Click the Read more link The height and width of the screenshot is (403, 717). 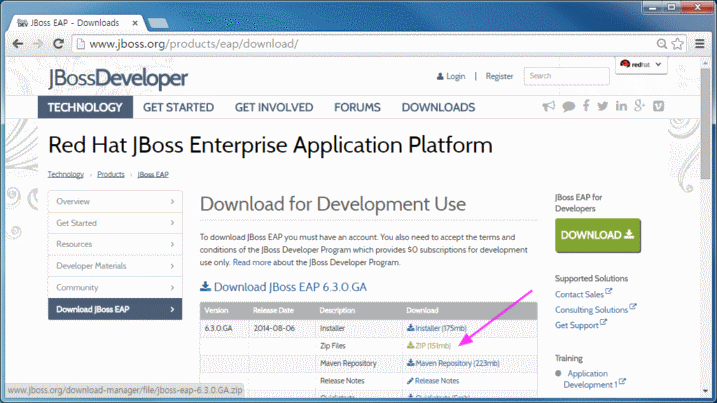(252, 263)
